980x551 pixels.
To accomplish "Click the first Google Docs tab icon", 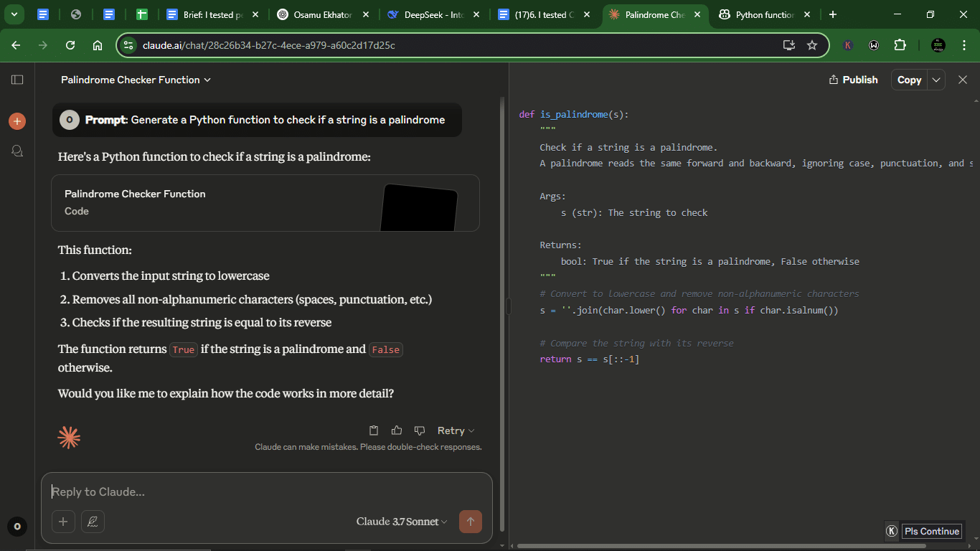I will pos(43,14).
